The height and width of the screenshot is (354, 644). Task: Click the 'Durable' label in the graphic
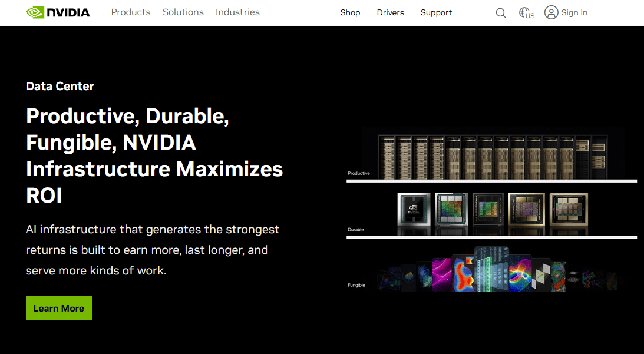(x=356, y=230)
